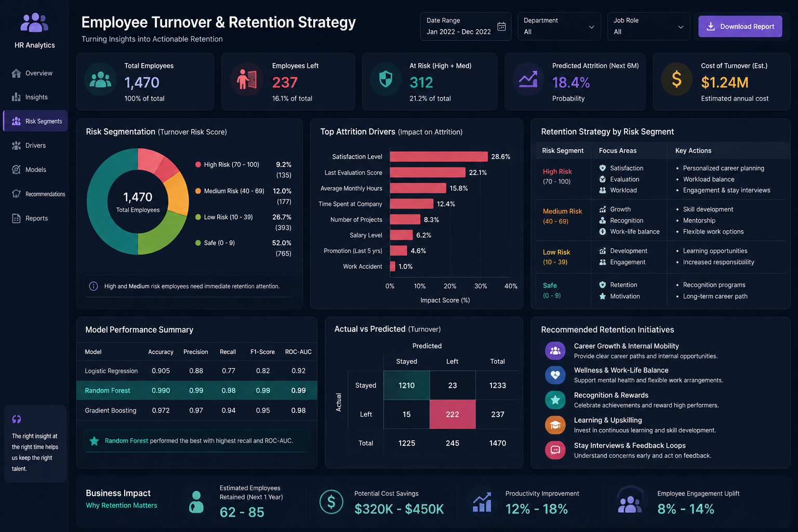
Task: Click the High Risk legend color dot
Action: click(198, 165)
